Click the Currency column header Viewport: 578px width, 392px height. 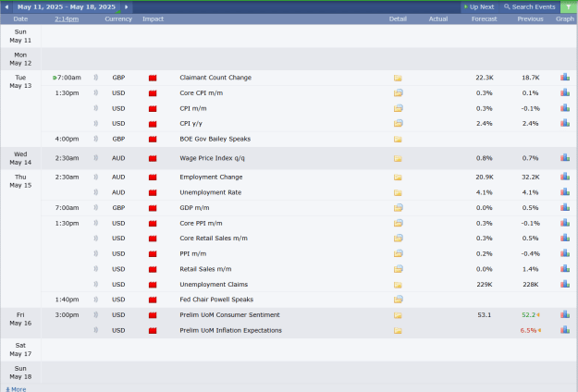(x=118, y=18)
